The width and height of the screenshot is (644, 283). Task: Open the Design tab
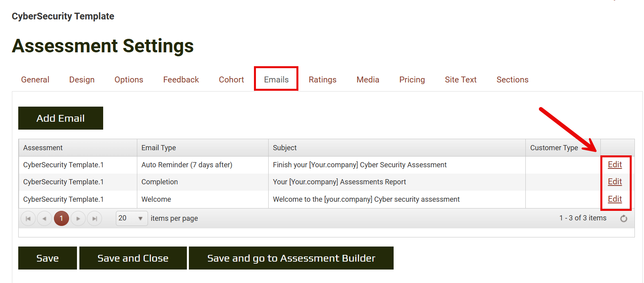82,80
